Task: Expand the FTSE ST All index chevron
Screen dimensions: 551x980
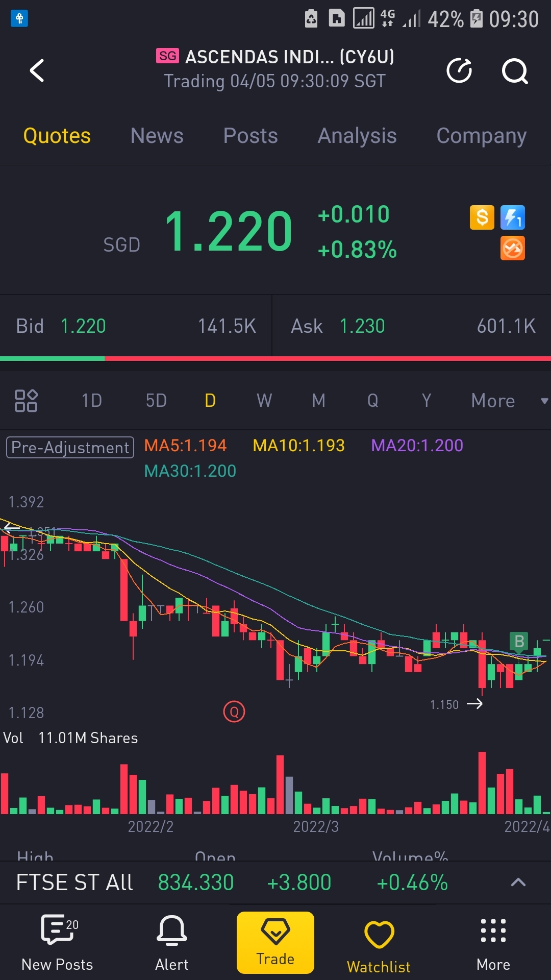Action: coord(518,882)
